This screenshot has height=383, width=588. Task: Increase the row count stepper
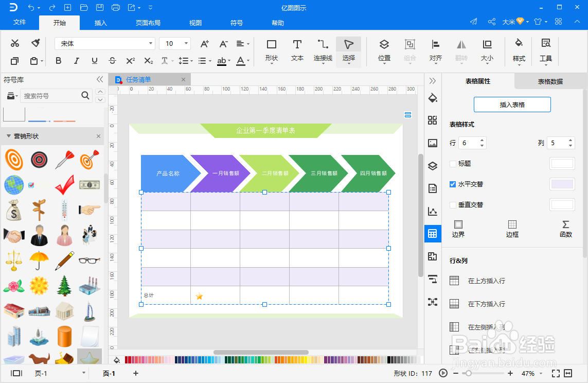pyautogui.click(x=482, y=141)
